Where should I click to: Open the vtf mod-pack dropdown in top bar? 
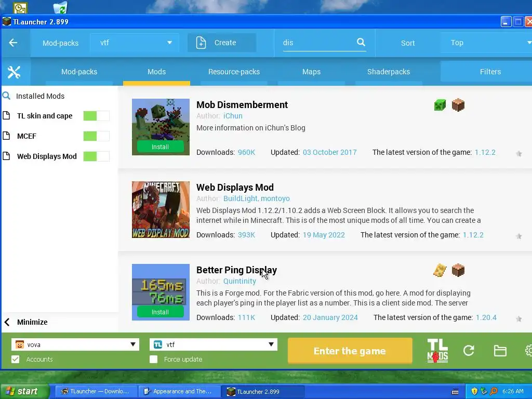(x=135, y=43)
